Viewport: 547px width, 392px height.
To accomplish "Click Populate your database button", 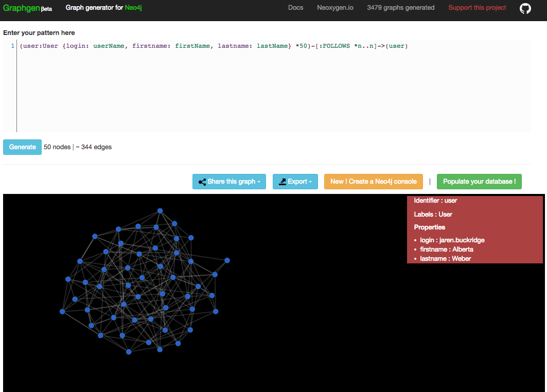I will click(x=479, y=182).
